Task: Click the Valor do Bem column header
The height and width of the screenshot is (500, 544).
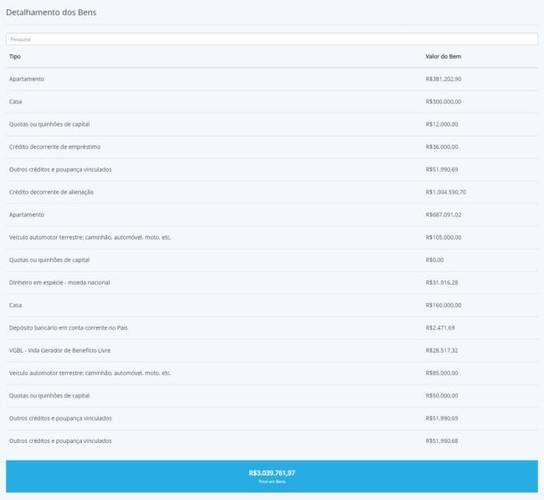Action: pos(443,56)
